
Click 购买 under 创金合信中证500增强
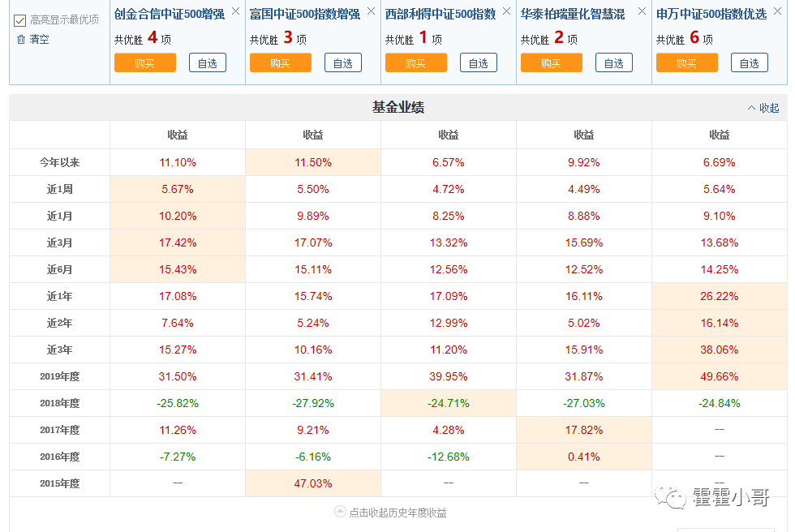(144, 62)
